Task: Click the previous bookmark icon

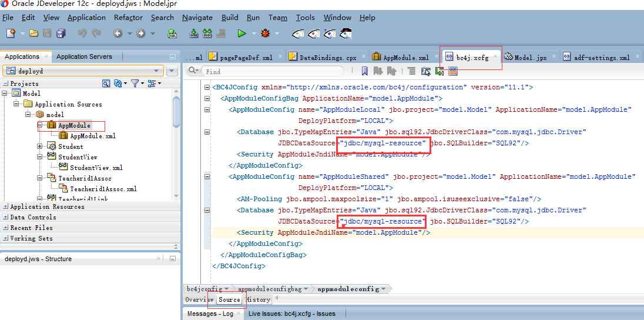Action: point(391,71)
